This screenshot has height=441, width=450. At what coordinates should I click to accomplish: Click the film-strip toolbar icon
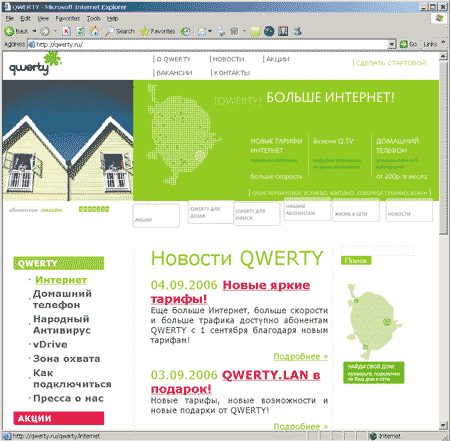(283, 31)
